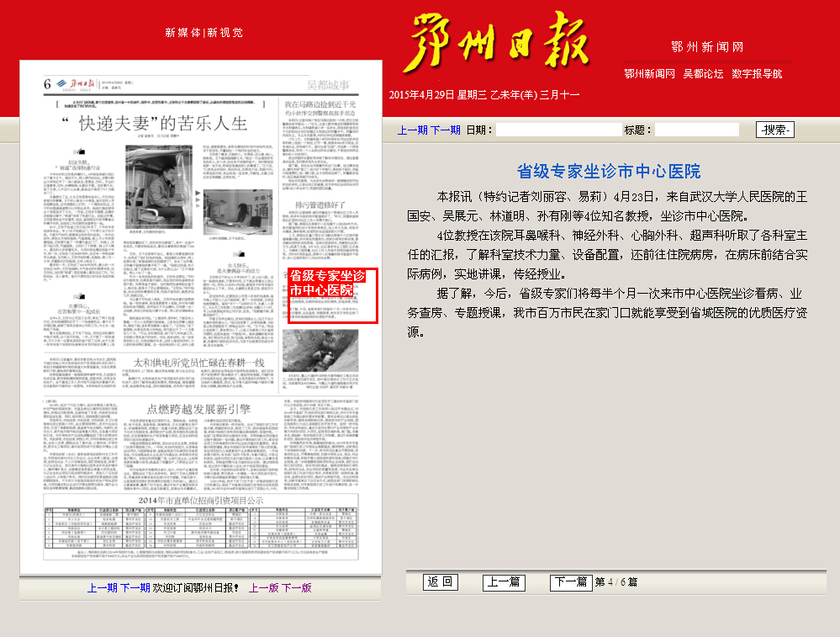Click the 返回 back button
The width and height of the screenshot is (840, 637).
click(x=441, y=582)
